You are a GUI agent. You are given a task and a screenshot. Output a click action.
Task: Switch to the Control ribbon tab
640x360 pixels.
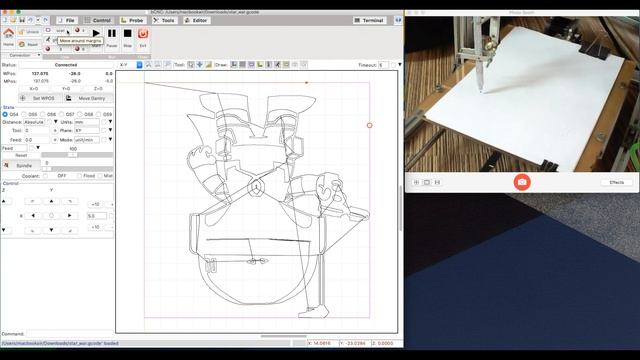pyautogui.click(x=98, y=20)
